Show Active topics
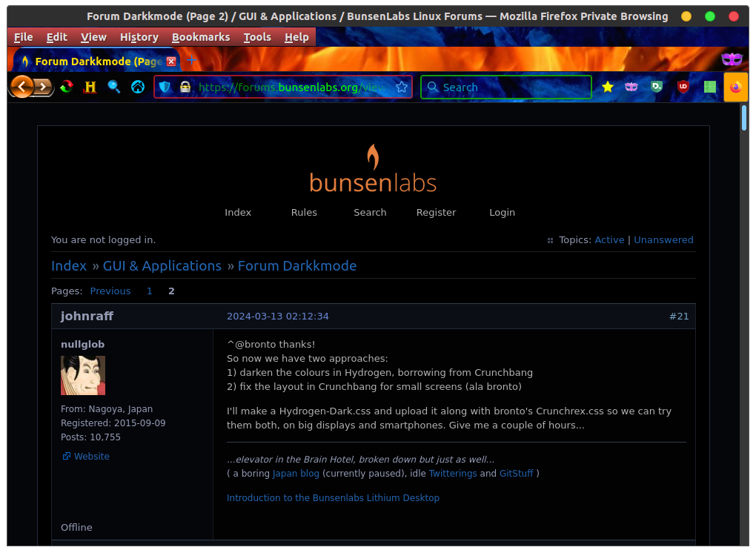756x553 pixels. pyautogui.click(x=609, y=240)
